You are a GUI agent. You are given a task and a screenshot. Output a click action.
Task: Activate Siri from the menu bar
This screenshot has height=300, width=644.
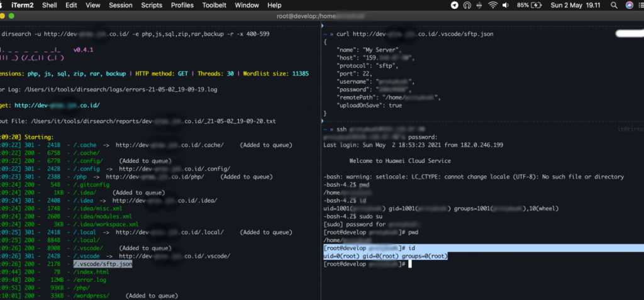pos(629,5)
